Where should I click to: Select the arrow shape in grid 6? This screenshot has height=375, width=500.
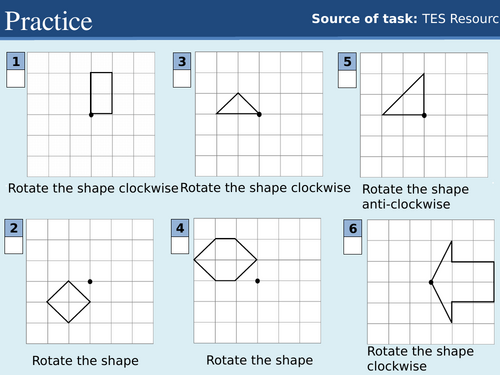462,282
